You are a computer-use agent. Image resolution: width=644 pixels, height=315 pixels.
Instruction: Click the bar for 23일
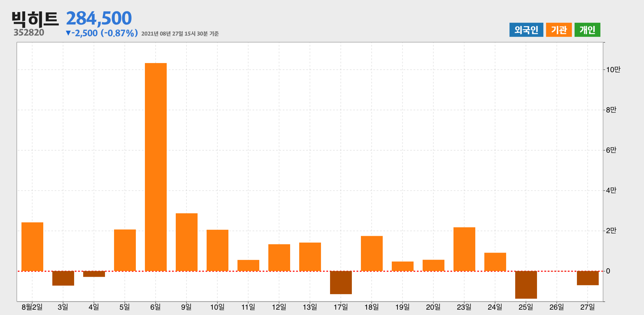point(464,249)
